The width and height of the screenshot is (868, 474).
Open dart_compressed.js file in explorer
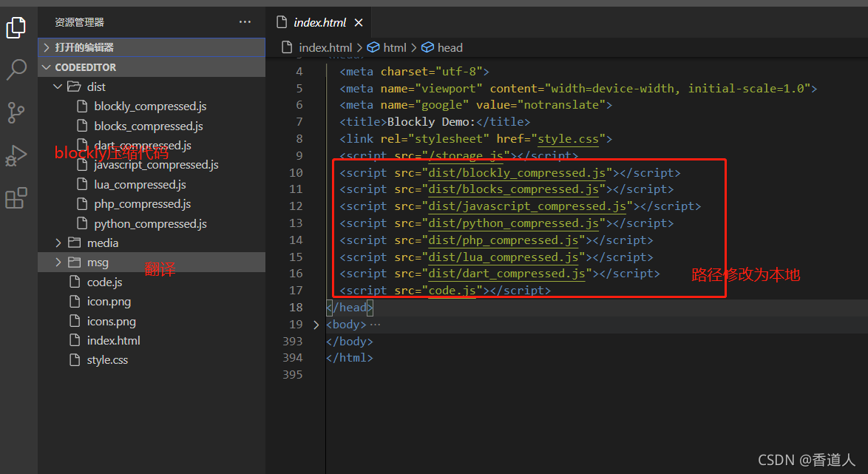(x=142, y=145)
